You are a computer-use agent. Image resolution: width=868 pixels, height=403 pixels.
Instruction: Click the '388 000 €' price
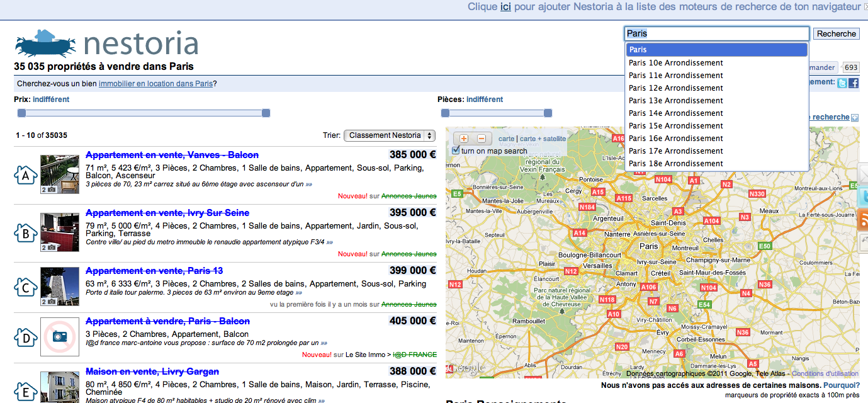[413, 372]
